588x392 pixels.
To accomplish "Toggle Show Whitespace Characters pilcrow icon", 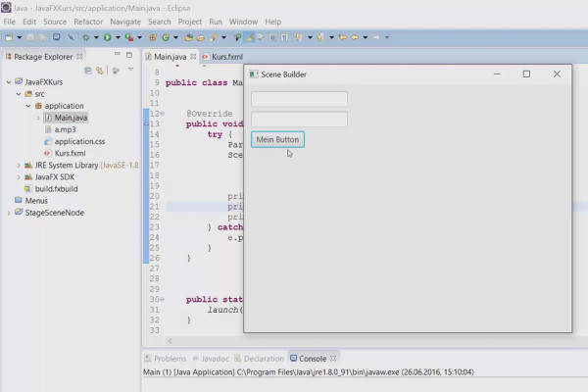I will 284,37.
